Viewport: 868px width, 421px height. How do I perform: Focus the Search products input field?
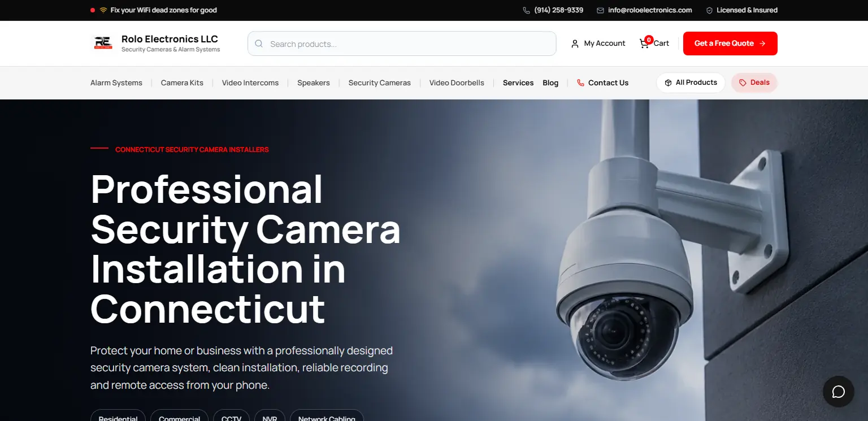click(x=402, y=44)
